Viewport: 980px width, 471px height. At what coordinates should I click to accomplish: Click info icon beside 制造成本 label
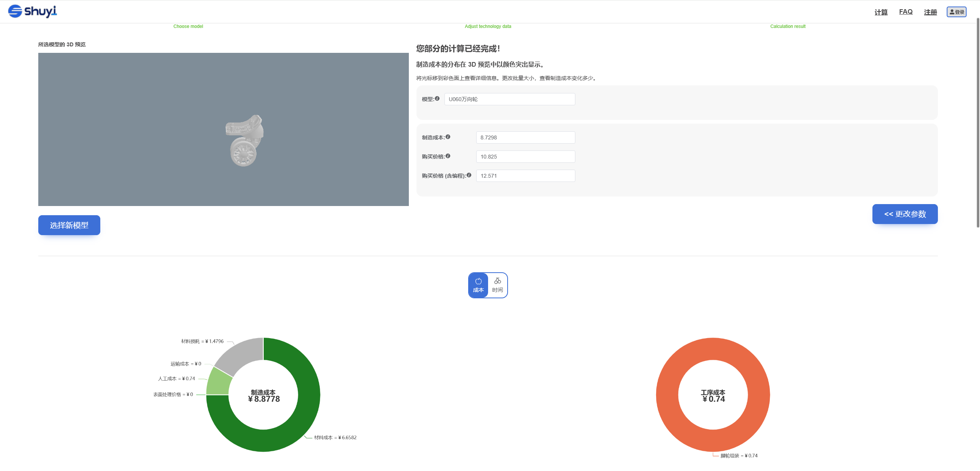[x=448, y=137]
